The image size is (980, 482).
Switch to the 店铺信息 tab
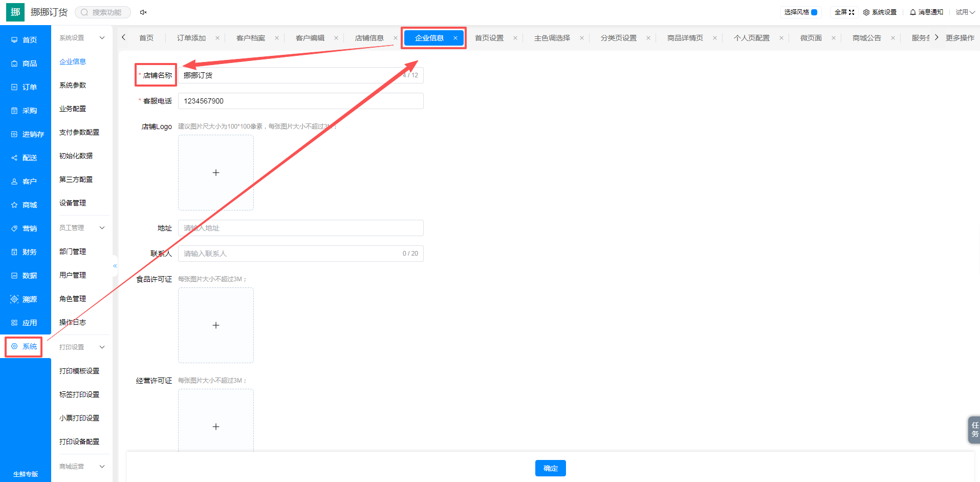[369, 38]
